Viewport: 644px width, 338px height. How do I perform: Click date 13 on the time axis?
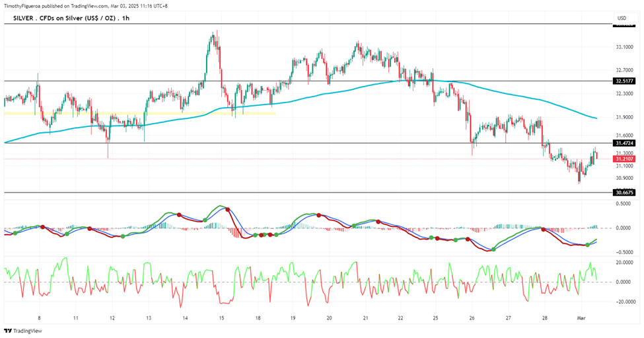(x=149, y=318)
